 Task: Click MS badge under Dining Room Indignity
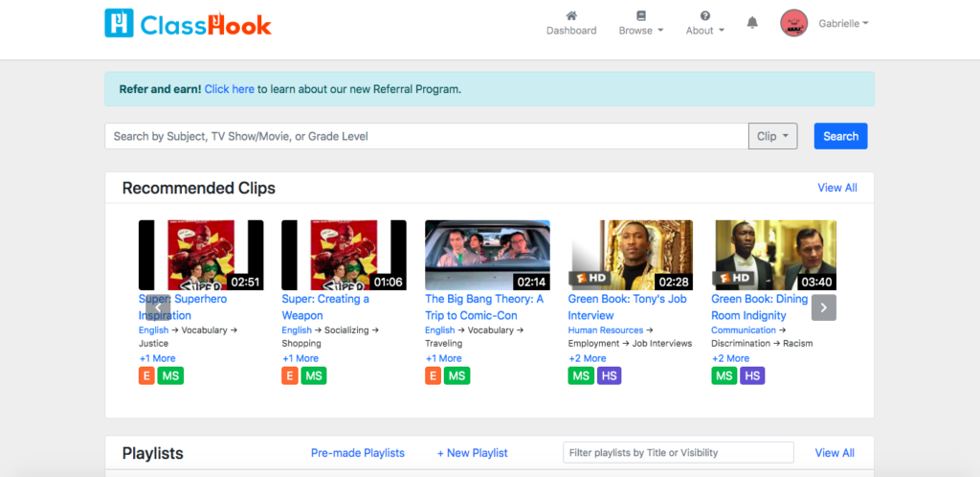tap(724, 375)
